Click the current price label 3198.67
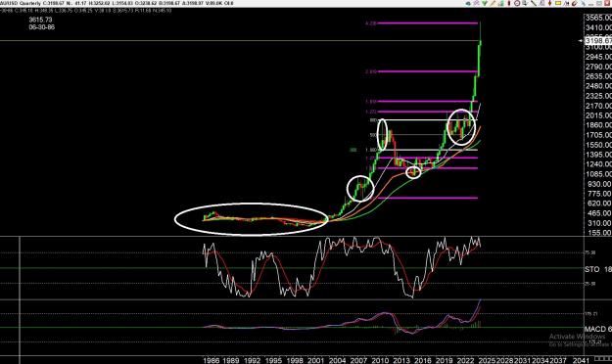 pyautogui.click(x=598, y=40)
